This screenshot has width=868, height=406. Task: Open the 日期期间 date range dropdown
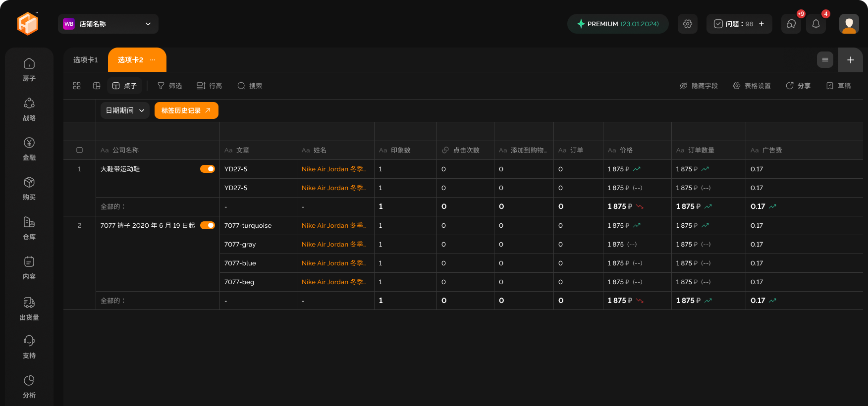tap(125, 110)
